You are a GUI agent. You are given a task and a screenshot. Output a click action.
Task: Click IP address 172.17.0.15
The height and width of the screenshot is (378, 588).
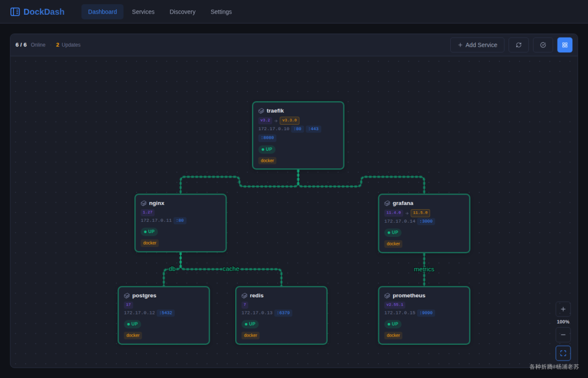400,313
